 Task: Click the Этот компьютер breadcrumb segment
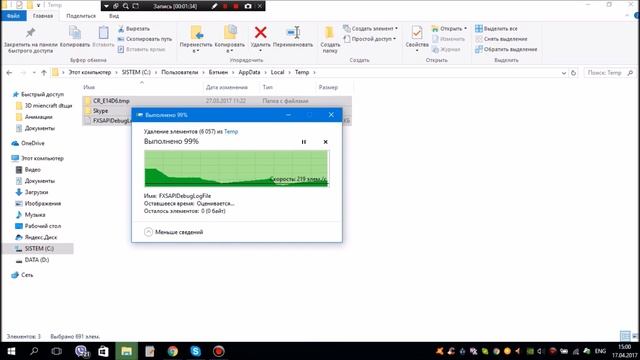pyautogui.click(x=89, y=72)
